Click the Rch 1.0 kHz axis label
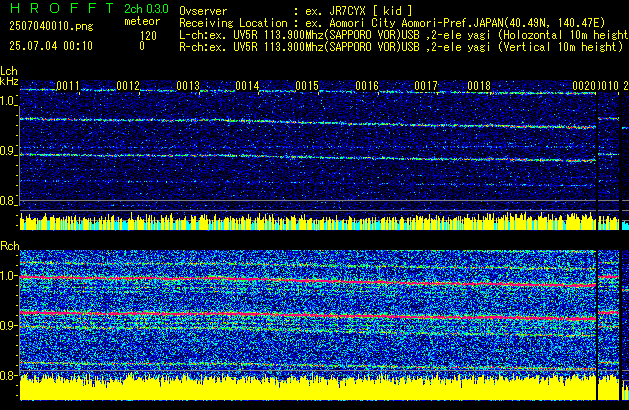The image size is (629, 410). click(8, 276)
